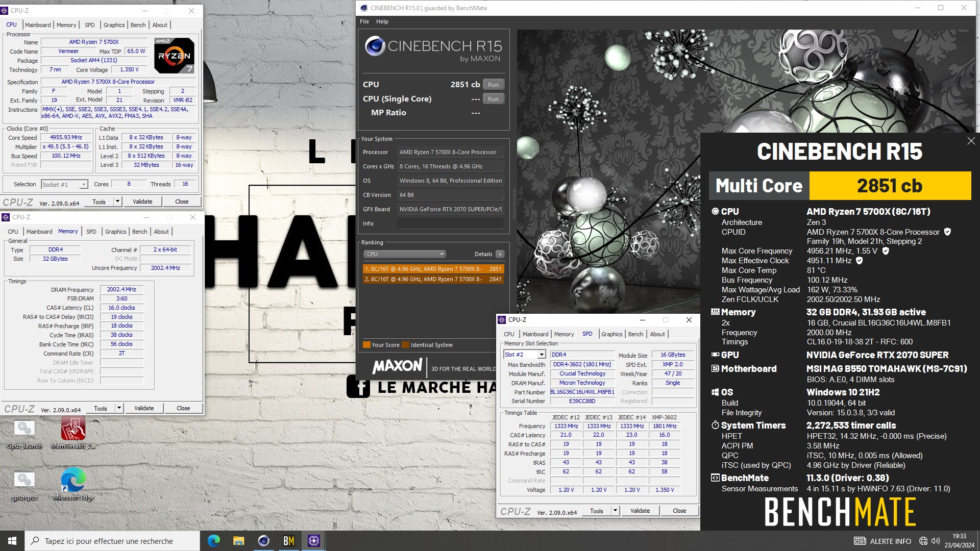980x551 pixels.
Task: Expand Slot #2 memory slot dropdown
Action: coord(542,355)
